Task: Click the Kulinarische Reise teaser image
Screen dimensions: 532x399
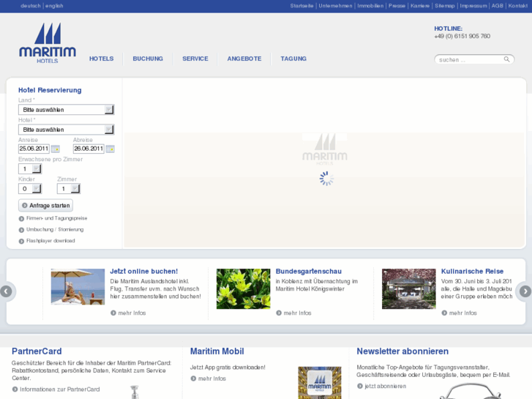Action: [409, 289]
